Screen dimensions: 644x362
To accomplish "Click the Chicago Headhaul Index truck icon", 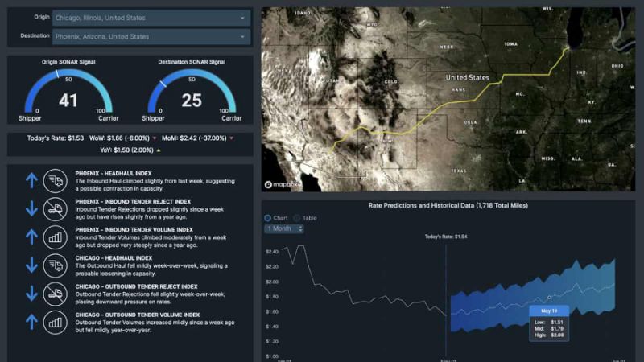I will pos(55,265).
